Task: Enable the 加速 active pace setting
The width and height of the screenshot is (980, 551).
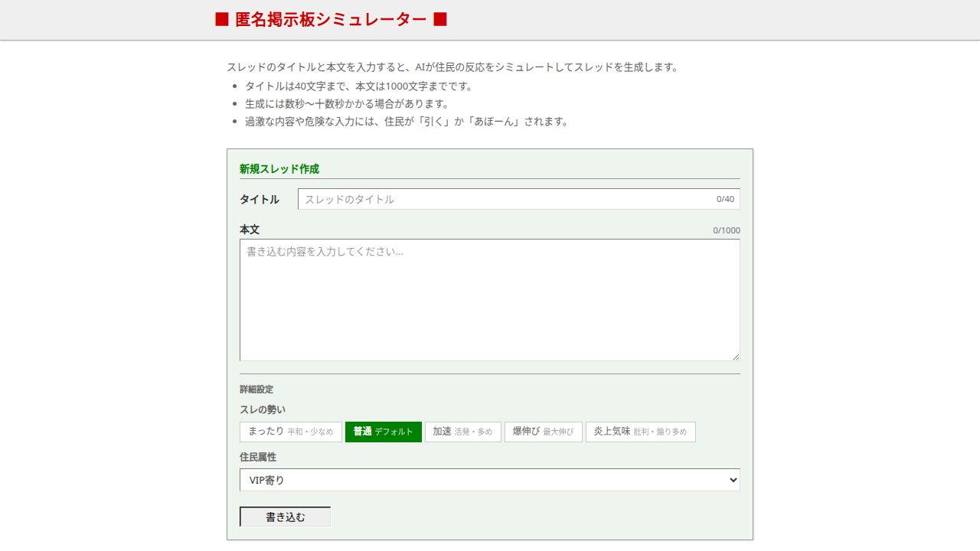Action: pyautogui.click(x=462, y=432)
